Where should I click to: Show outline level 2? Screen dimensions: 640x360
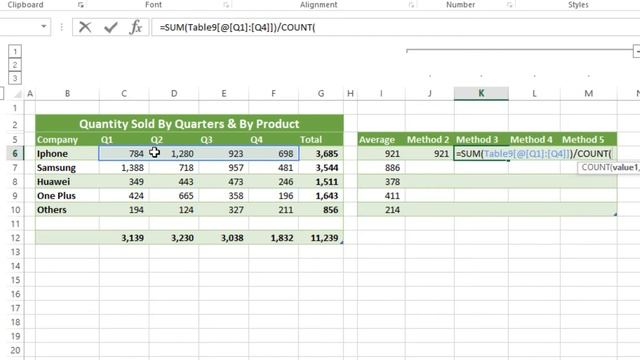[x=15, y=65]
